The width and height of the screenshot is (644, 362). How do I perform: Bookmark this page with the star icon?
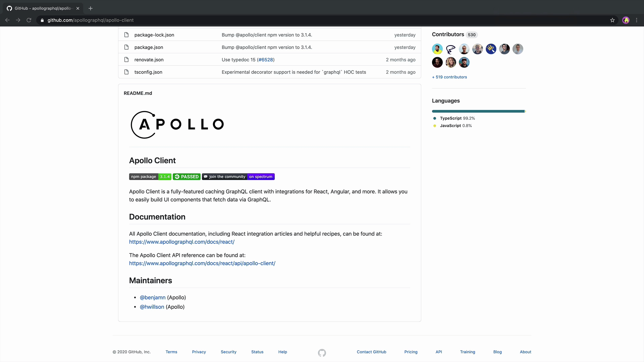tap(612, 20)
